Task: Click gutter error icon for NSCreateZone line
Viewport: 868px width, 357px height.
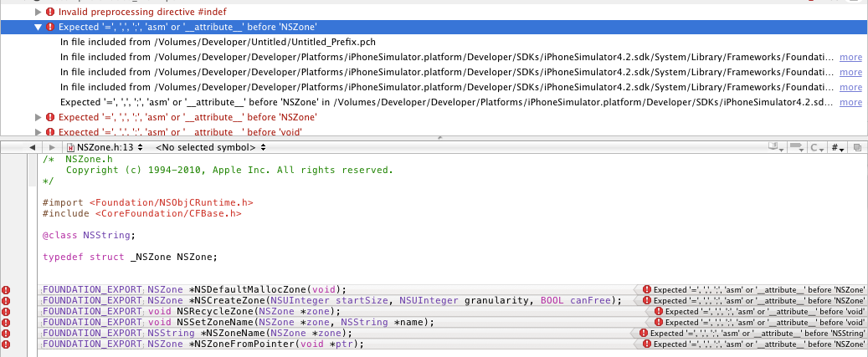Action: coord(6,301)
